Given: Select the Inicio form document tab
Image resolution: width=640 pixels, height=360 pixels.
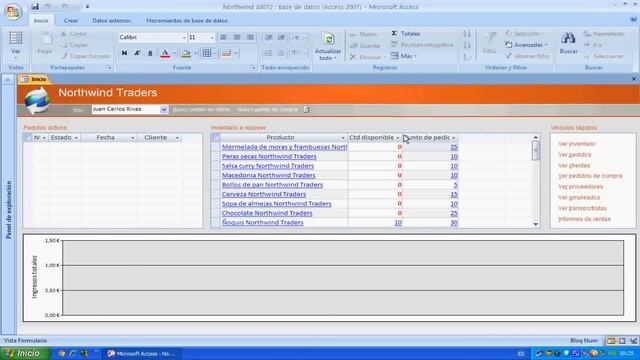Looking at the screenshot, I should (x=34, y=79).
